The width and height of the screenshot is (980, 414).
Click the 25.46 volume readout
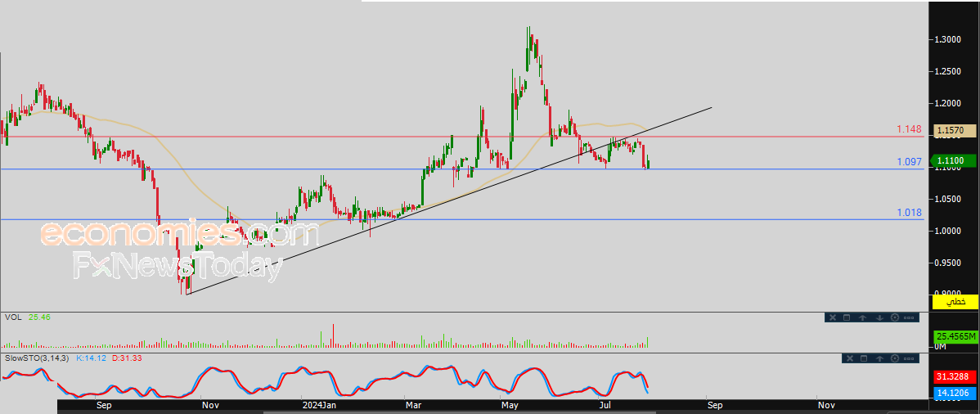[x=38, y=317]
